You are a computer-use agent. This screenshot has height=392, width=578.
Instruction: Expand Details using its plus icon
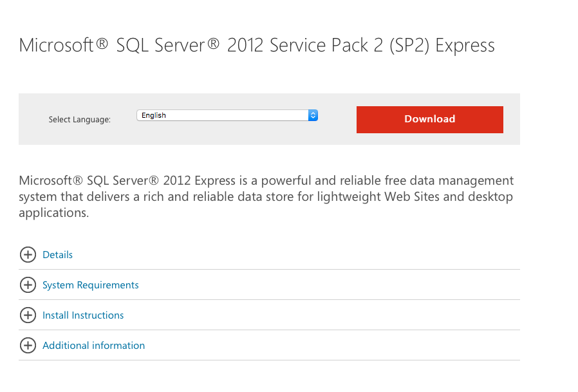coord(28,255)
